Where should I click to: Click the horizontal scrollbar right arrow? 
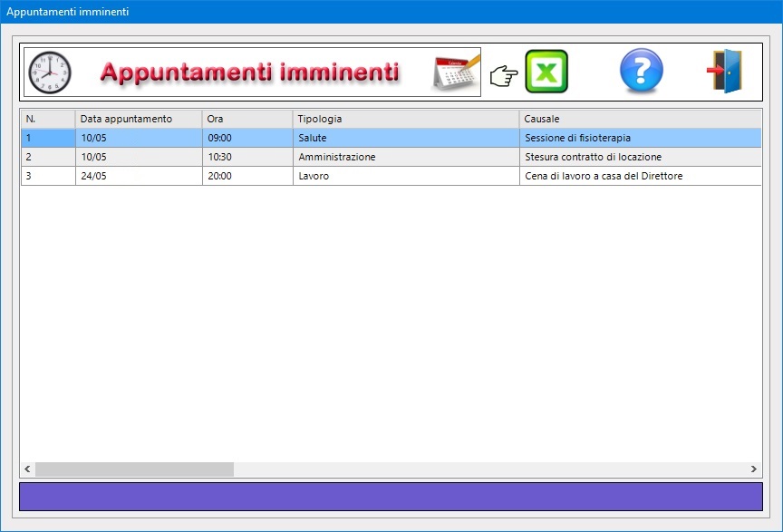[754, 469]
